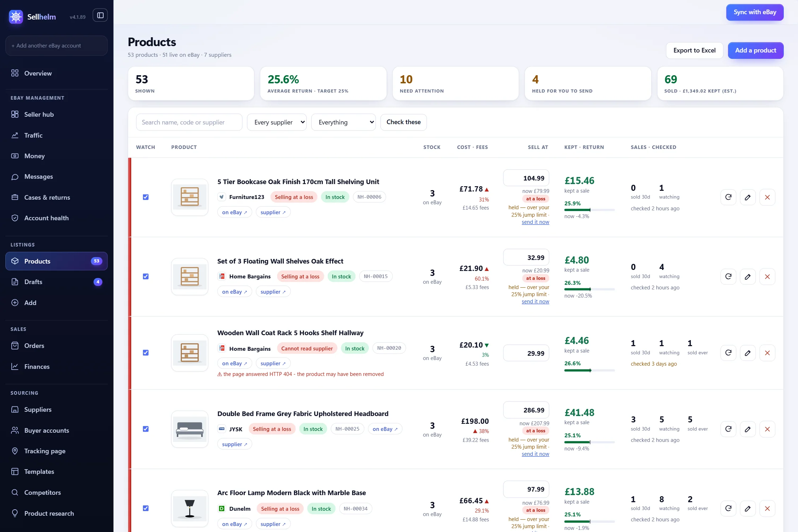This screenshot has width=798, height=532.
Task: Refresh the Wooden Wall Coat Rack row
Action: click(728, 353)
